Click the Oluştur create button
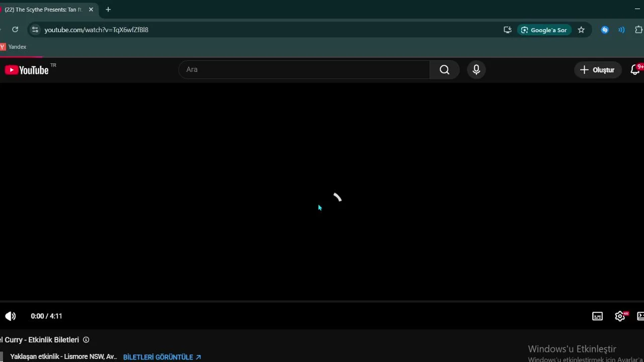 [x=597, y=70]
